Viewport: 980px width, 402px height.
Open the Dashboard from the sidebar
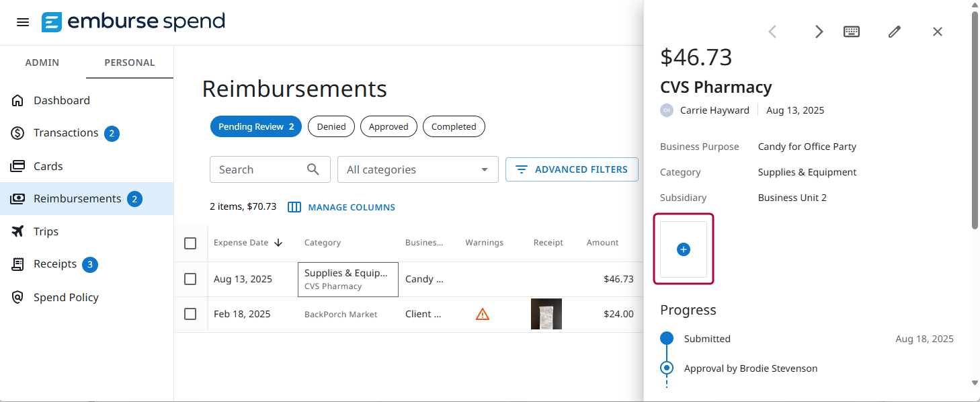pyautogui.click(x=61, y=99)
